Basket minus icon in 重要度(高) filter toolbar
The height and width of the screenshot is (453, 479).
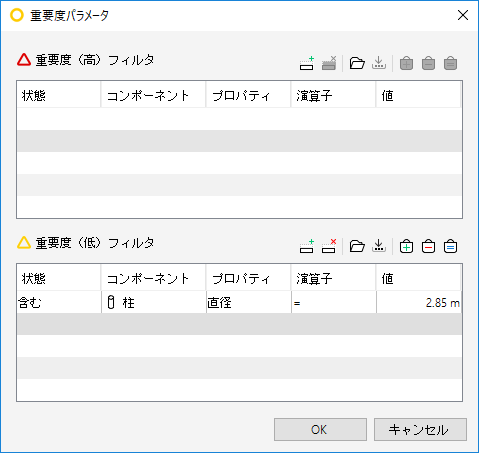(x=428, y=63)
